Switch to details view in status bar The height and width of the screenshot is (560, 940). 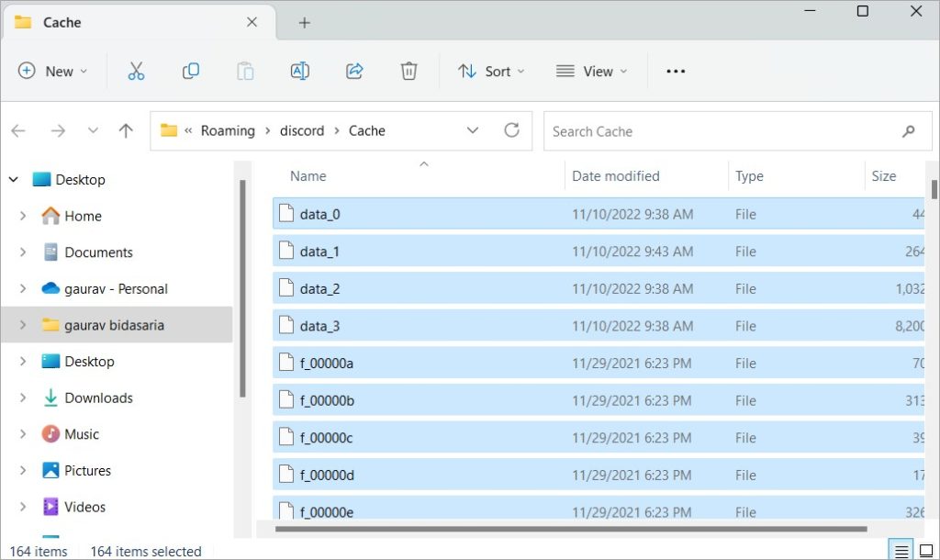901,551
